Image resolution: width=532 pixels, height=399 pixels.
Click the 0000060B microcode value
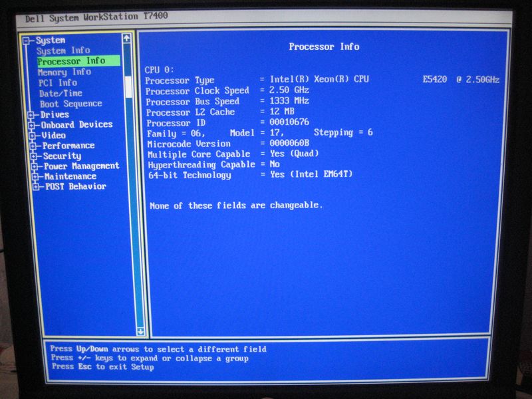[x=289, y=143]
